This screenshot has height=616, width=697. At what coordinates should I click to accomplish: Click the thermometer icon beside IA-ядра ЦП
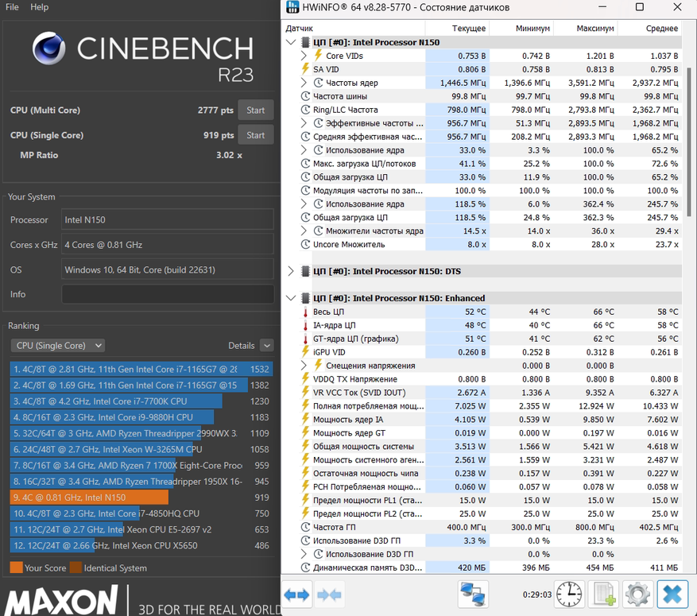point(305,325)
